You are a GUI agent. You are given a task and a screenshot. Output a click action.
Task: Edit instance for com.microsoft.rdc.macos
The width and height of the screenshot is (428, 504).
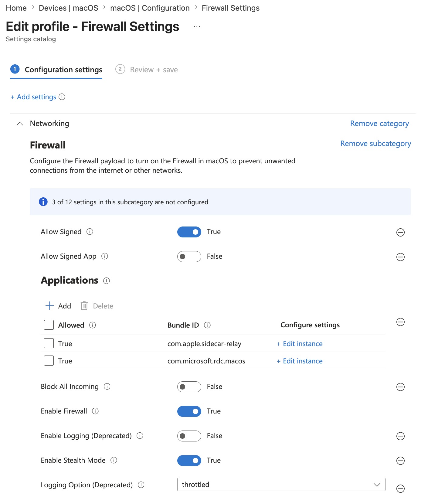pyautogui.click(x=300, y=361)
